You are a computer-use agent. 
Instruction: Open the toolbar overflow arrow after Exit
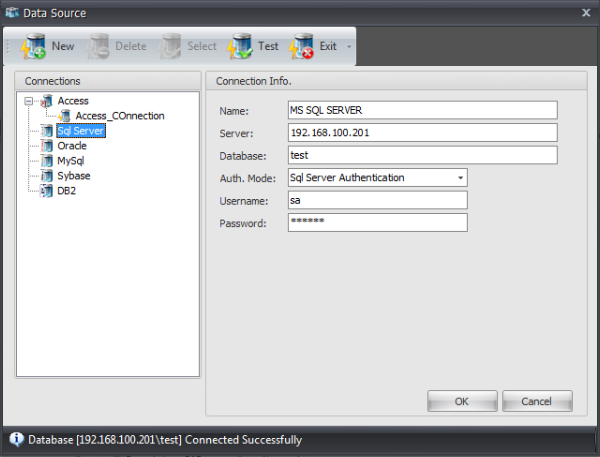tap(349, 47)
